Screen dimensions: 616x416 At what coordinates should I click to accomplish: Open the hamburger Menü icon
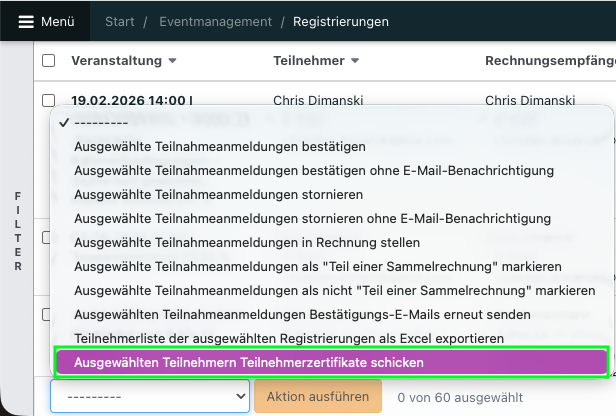[26, 22]
